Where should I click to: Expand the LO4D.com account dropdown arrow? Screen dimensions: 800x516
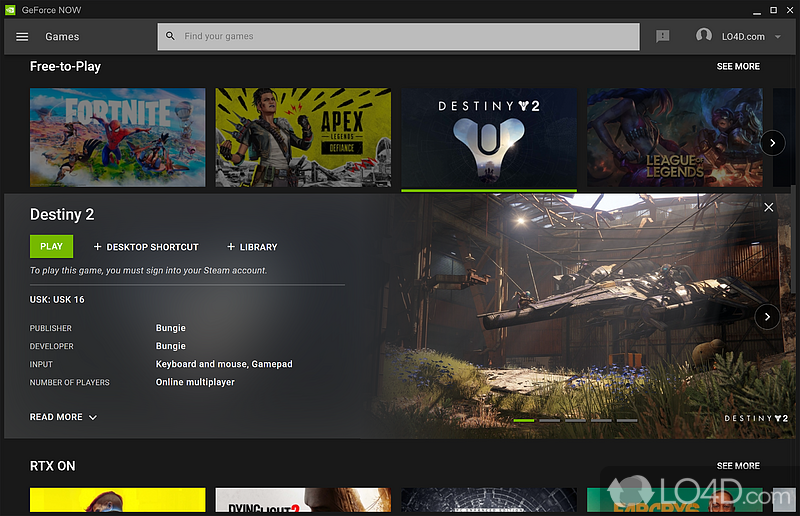click(778, 37)
